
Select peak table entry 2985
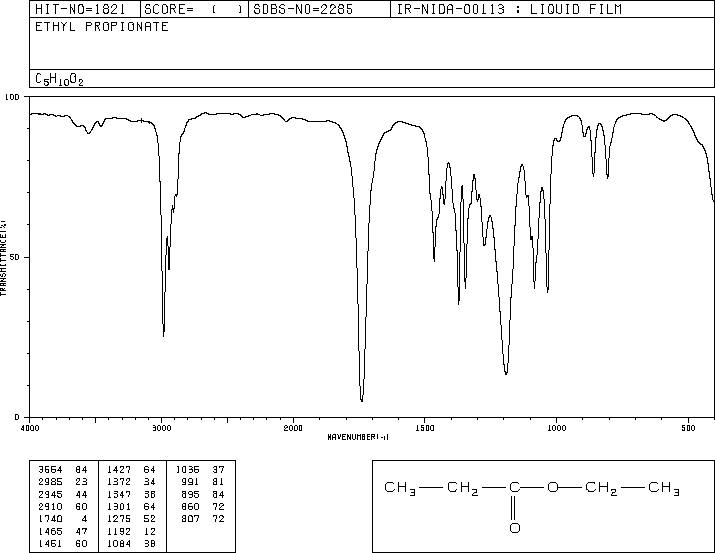[50, 482]
